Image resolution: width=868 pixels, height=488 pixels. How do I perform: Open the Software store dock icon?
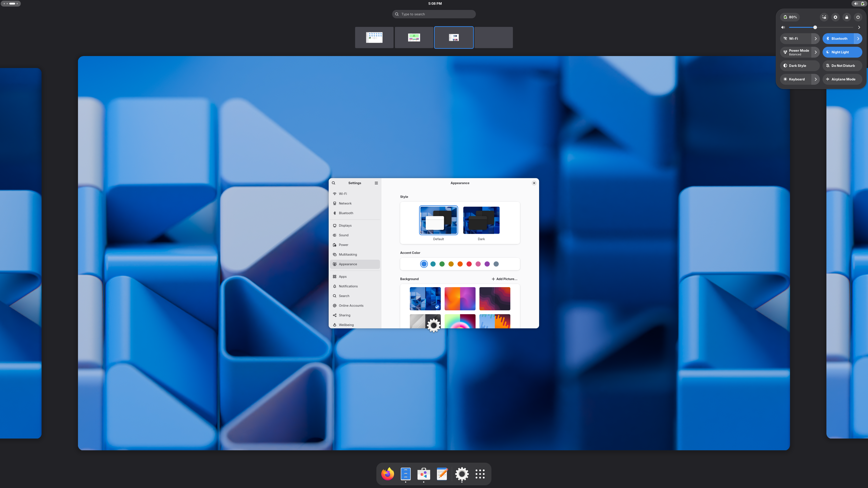pos(424,474)
